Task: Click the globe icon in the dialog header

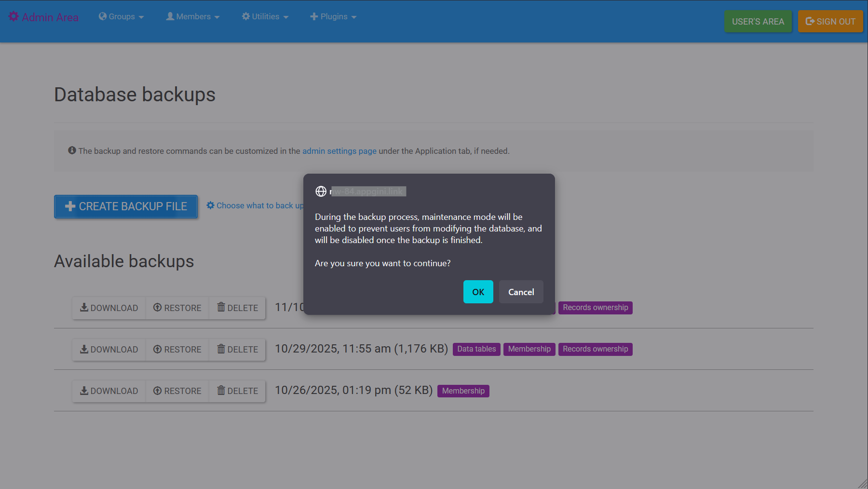Action: [x=321, y=191]
